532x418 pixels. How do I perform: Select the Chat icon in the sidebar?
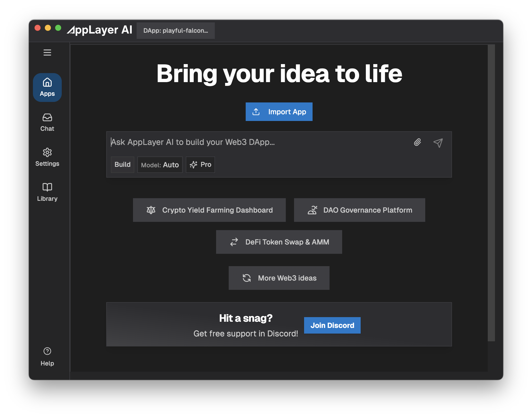coord(47,121)
